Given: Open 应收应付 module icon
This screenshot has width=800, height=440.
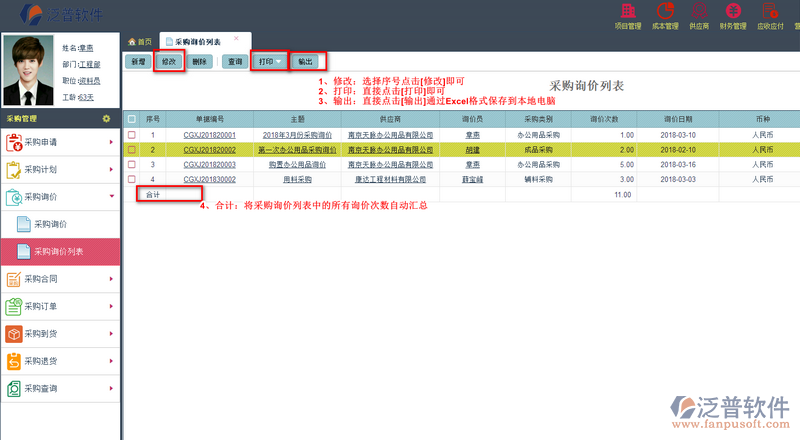Looking at the screenshot, I should coord(770,11).
